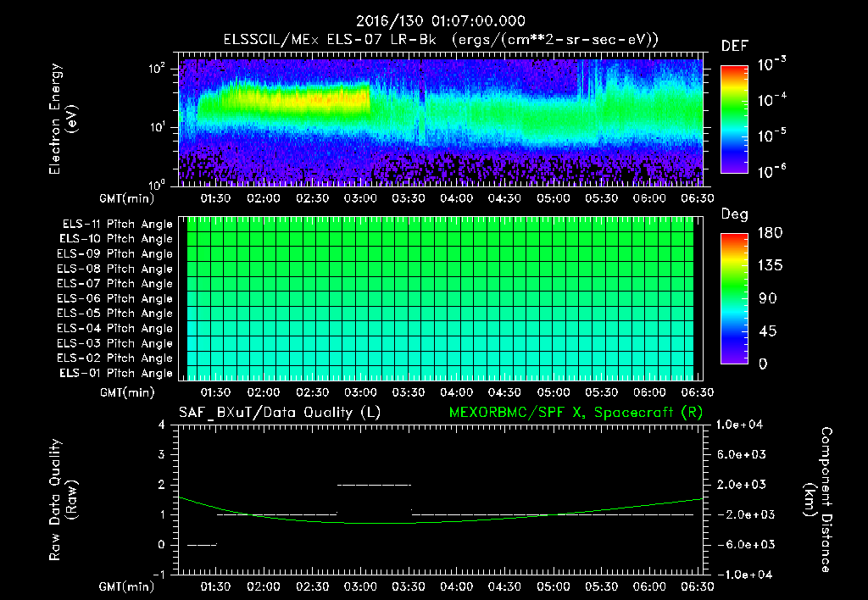Image resolution: width=868 pixels, height=600 pixels.
Task: Click the data quality segment at level 2
Action: [374, 485]
